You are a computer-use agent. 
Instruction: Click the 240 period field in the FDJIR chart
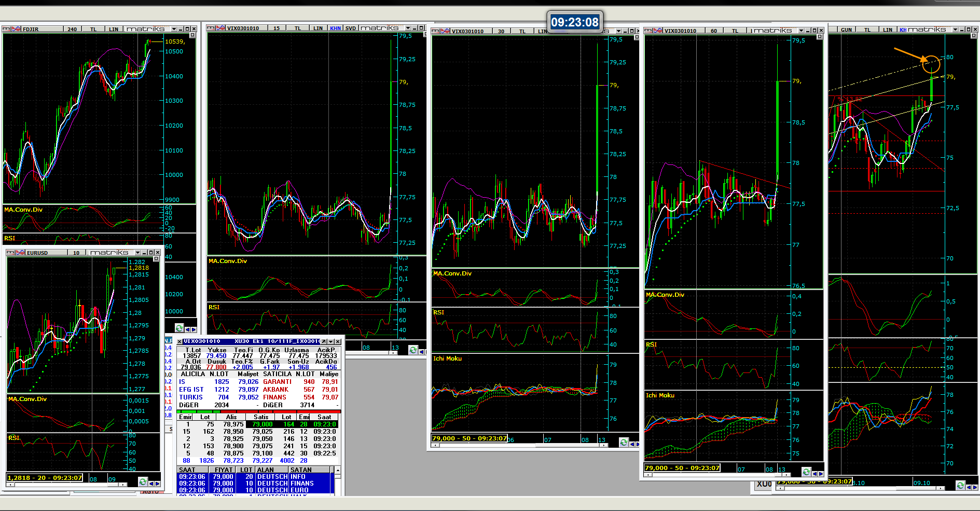pyautogui.click(x=72, y=29)
